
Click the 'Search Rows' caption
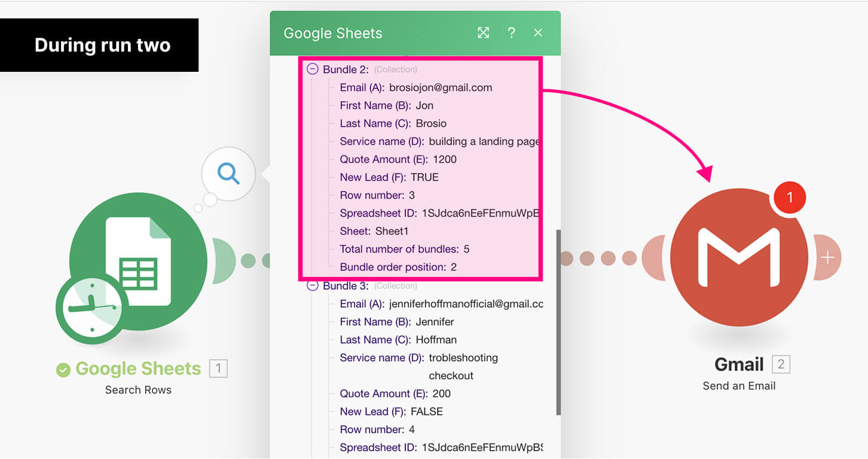click(x=138, y=390)
